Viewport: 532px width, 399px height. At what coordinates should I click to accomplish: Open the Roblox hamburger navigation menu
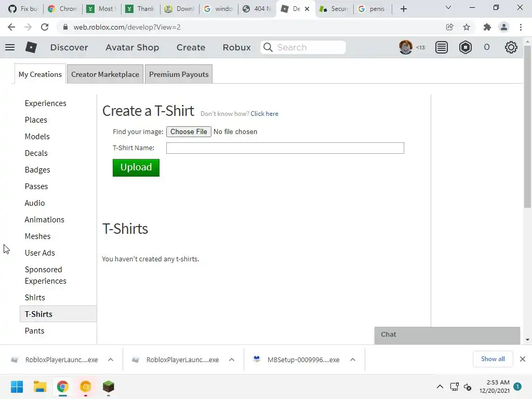10,47
